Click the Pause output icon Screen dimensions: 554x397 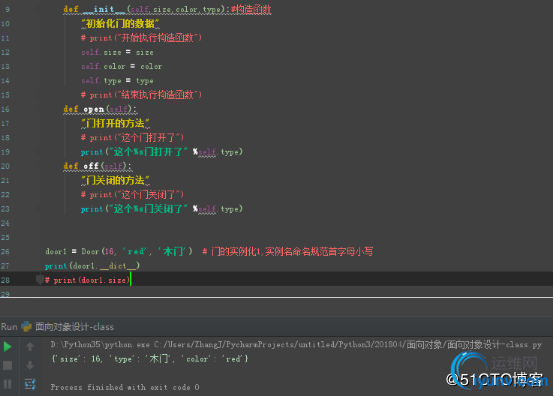[x=7, y=384]
